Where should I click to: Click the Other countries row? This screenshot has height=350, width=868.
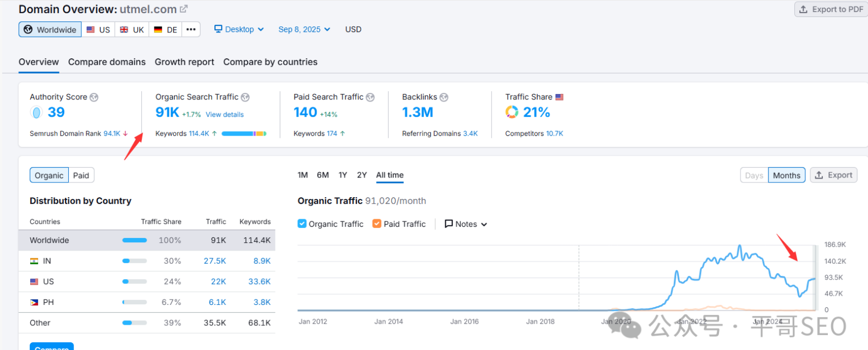click(x=147, y=323)
